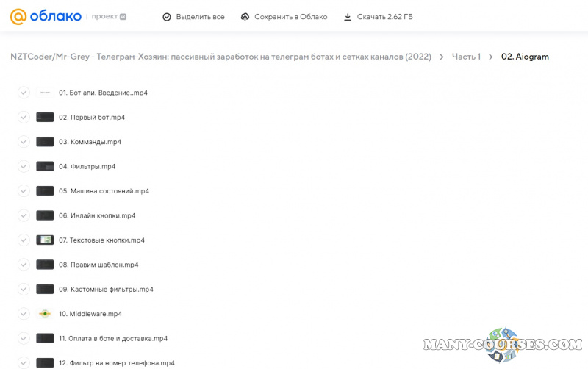Go to Часть 1 breadcrumb folder
588x369 pixels.
tap(466, 57)
